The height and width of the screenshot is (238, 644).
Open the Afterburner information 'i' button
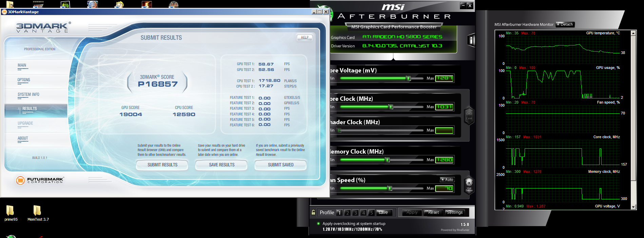point(471,40)
